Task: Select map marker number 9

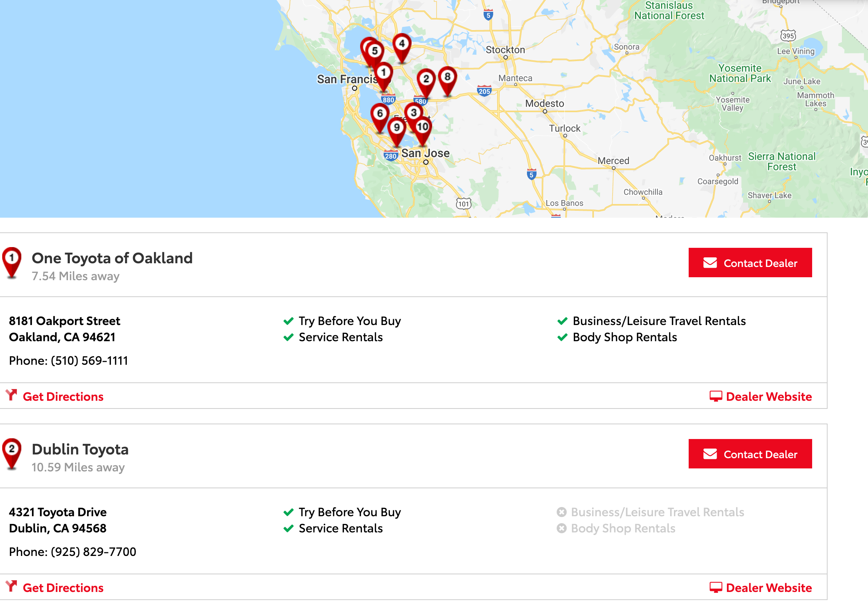Action: [x=397, y=128]
